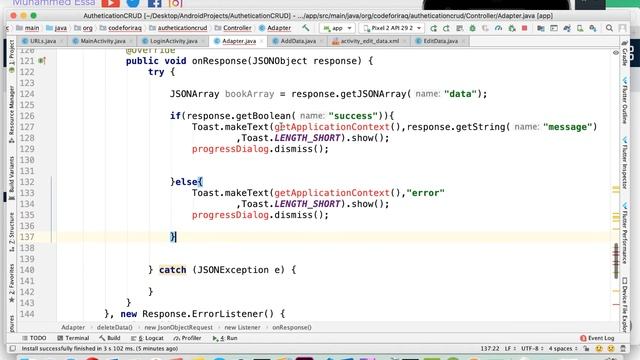
Task: Switch to the AddData.java tab
Action: [x=298, y=41]
